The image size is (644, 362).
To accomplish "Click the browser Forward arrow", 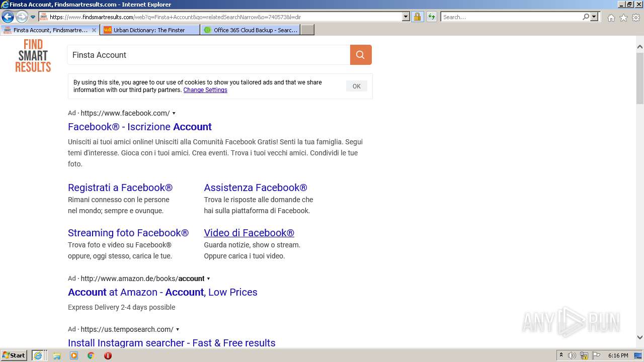I will (22, 17).
